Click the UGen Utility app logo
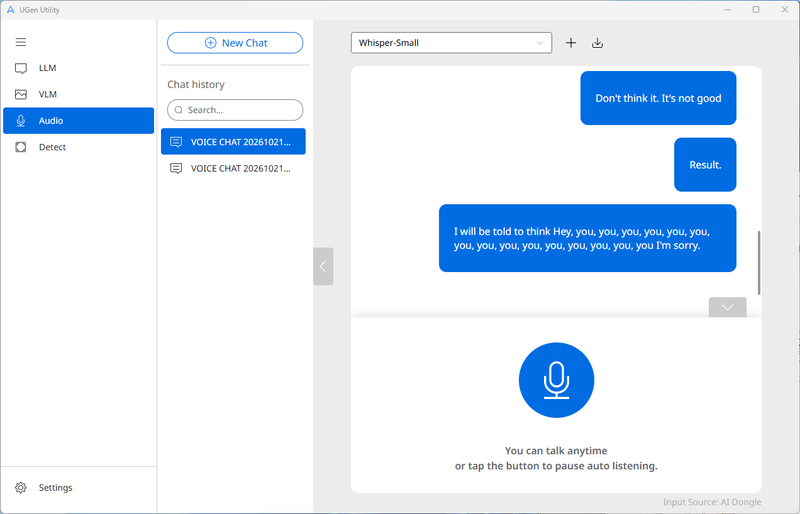Screen dimensions: 800x514 (10, 10)
